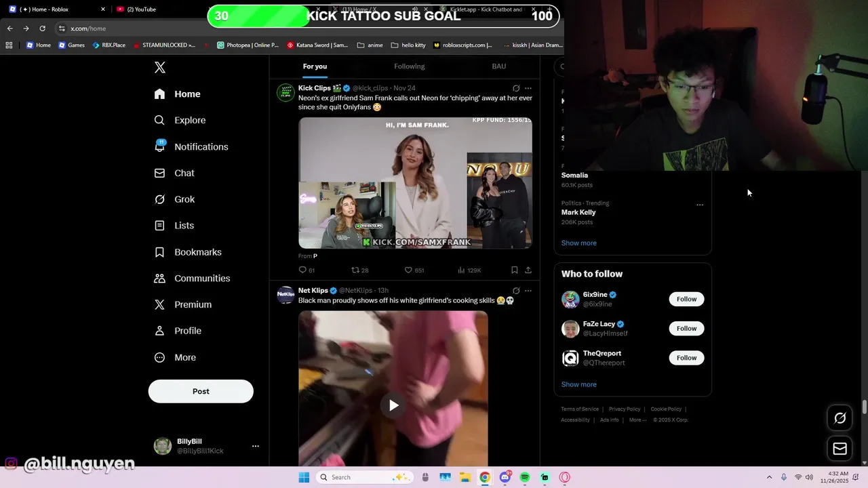Open the Sam Frank video thumbnail
Screen dimensions: 868x488
click(x=415, y=183)
